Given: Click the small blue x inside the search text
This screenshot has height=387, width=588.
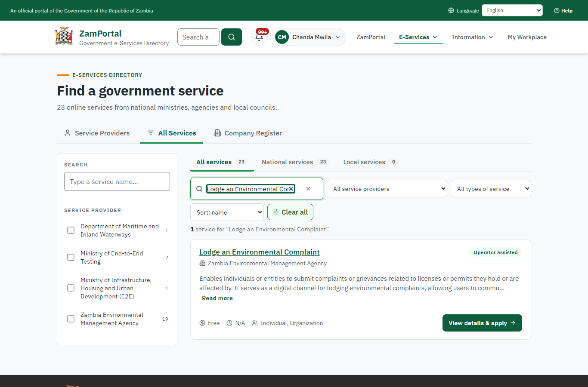Looking at the screenshot, I should [291, 189].
